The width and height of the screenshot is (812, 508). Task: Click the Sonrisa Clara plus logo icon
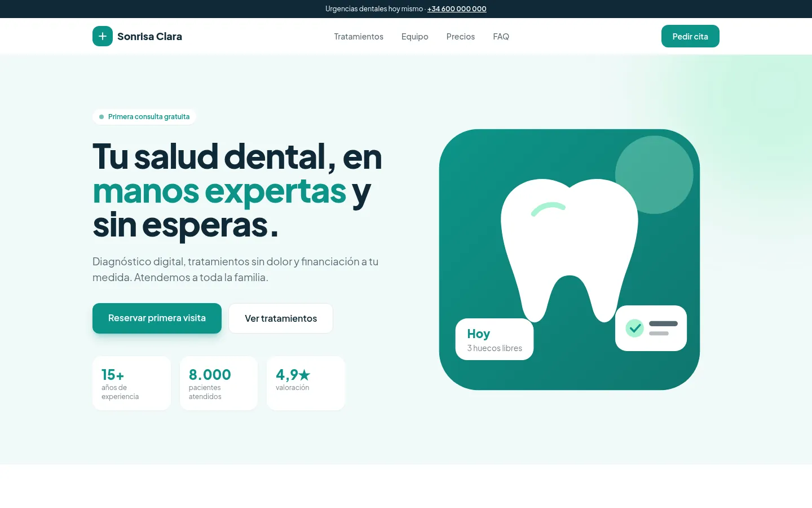click(x=103, y=36)
